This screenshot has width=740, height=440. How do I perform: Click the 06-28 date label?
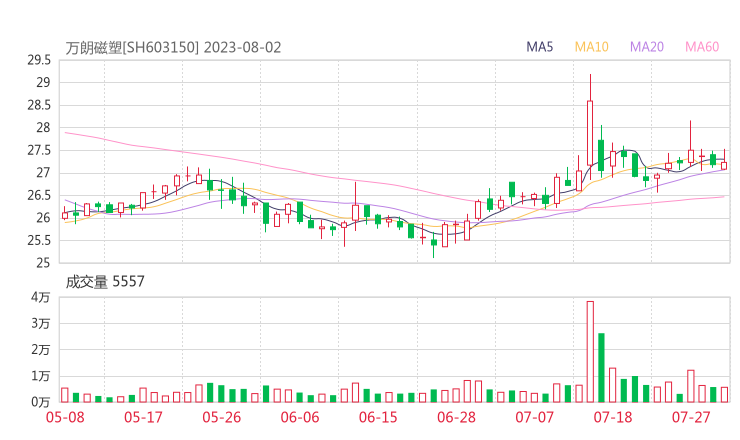(456, 417)
